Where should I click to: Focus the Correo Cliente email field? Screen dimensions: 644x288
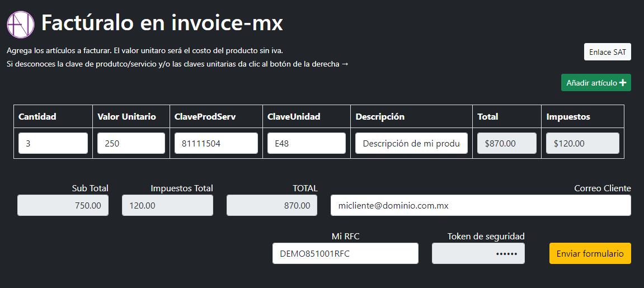tap(480, 205)
